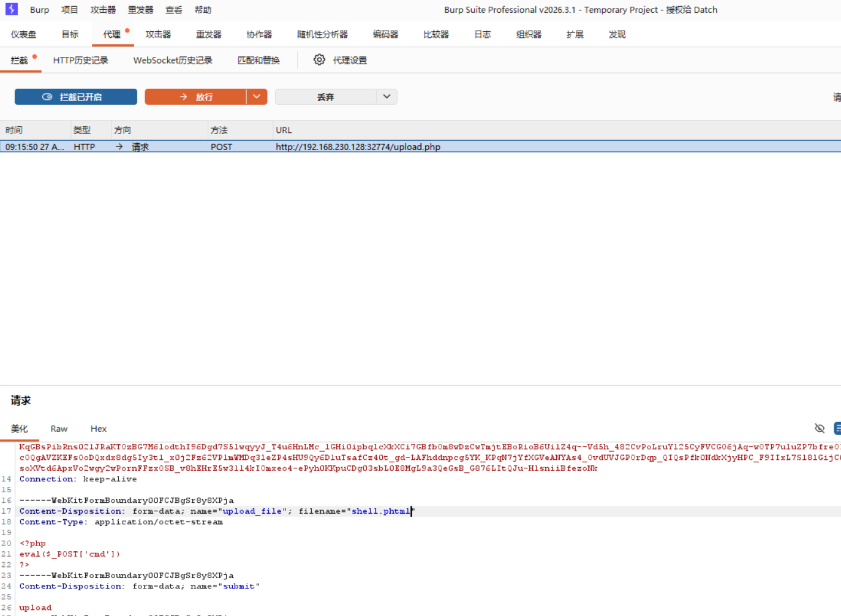Go to the 重发器 main tab
Viewport: 841px width, 616px height.
click(209, 34)
